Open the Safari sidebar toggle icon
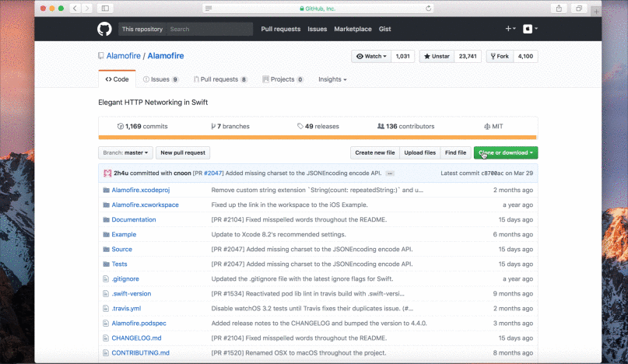628x364 pixels. tap(106, 8)
